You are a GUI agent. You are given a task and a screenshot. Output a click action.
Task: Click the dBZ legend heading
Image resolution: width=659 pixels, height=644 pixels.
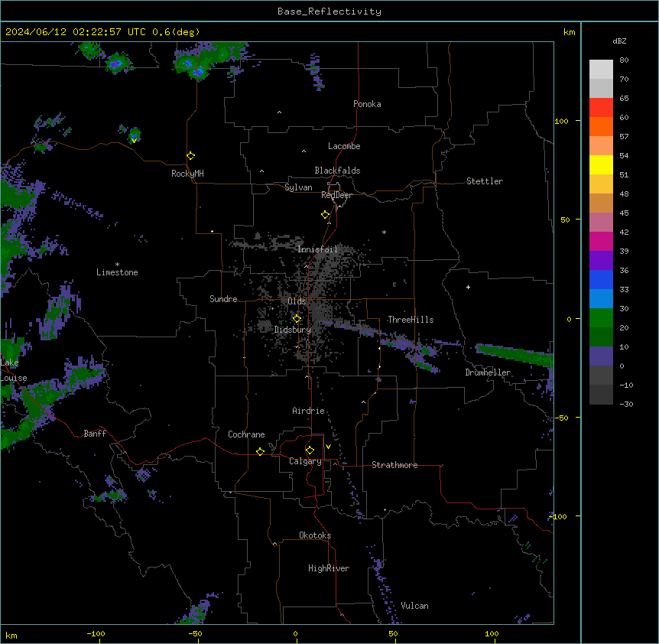pyautogui.click(x=619, y=41)
